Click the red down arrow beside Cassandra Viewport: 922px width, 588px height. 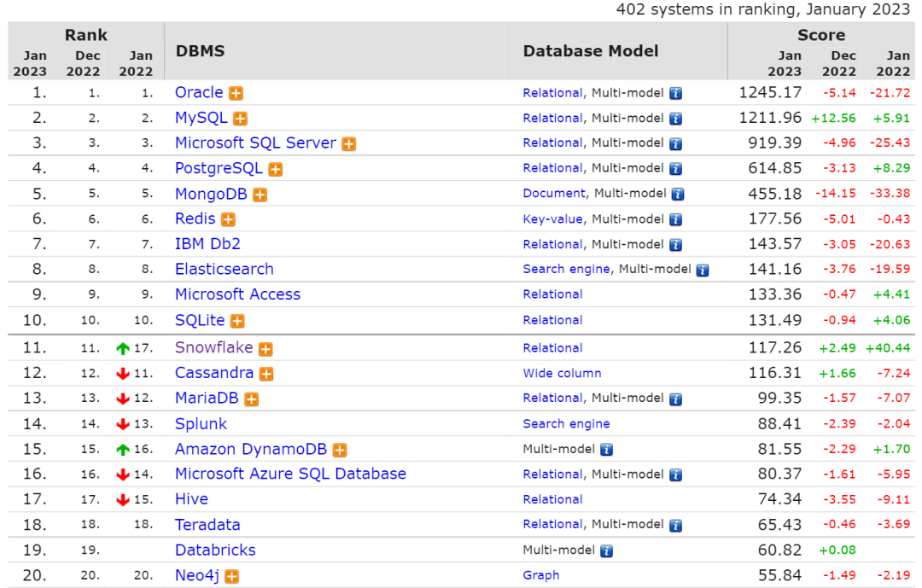pyautogui.click(x=123, y=373)
